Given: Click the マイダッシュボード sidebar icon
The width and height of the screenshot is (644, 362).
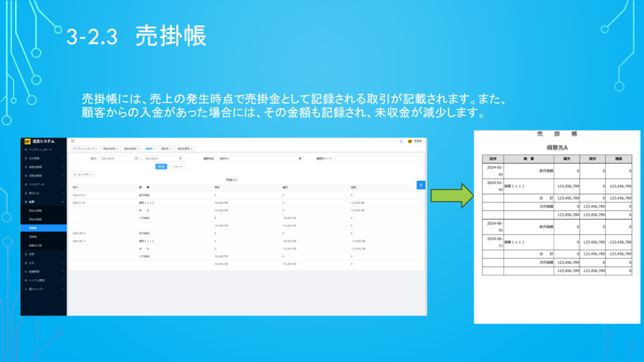Looking at the screenshot, I should [x=26, y=150].
